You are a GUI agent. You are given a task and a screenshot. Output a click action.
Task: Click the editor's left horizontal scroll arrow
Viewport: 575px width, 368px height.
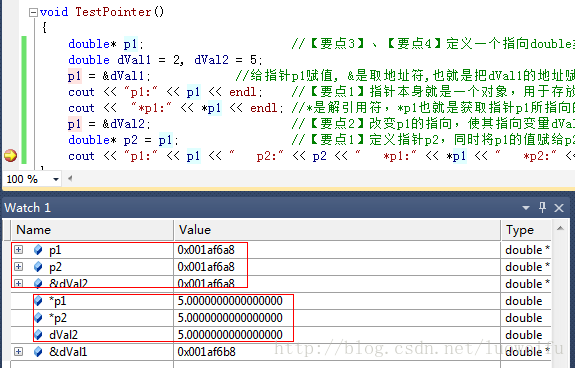(70, 179)
